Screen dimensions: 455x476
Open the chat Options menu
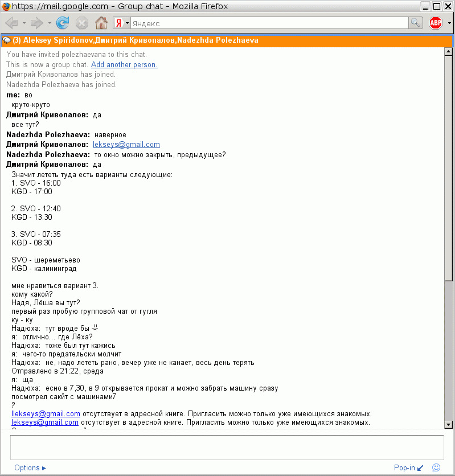(30, 468)
